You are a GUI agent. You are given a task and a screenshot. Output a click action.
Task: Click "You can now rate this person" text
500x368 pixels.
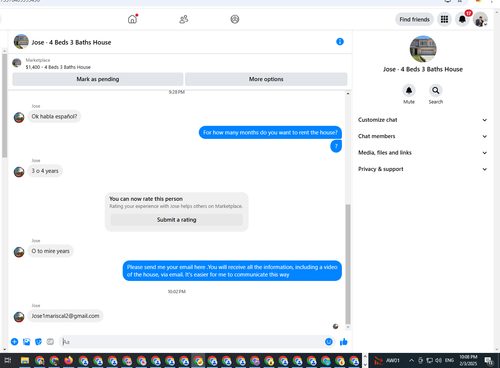[x=146, y=199]
